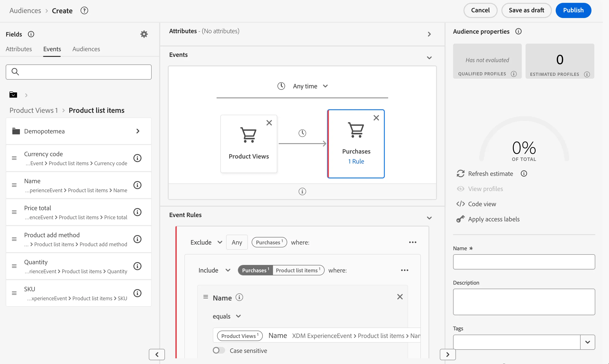The height and width of the screenshot is (364, 609).
Task: Click the root folder icon in field breadcrumb
Action: 13,95
